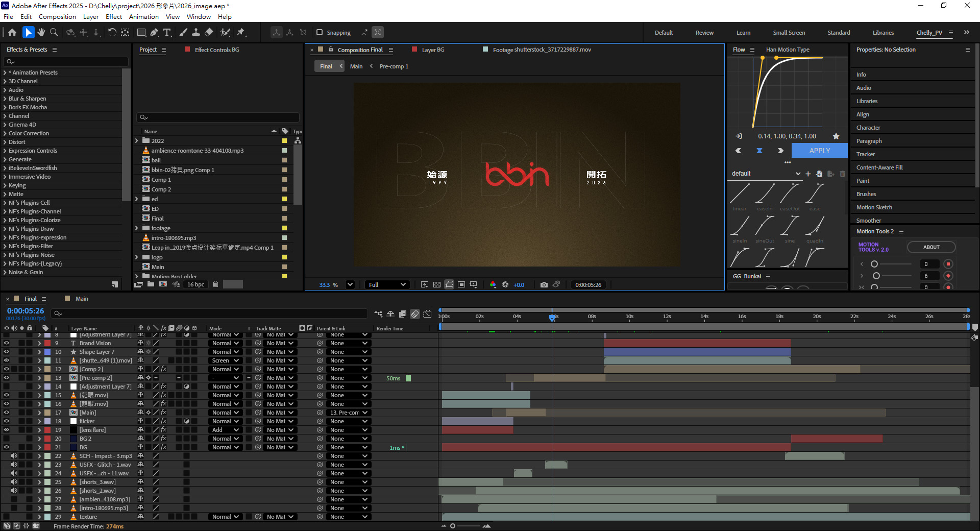Click the APPLY button in the Flow panel

pos(819,151)
